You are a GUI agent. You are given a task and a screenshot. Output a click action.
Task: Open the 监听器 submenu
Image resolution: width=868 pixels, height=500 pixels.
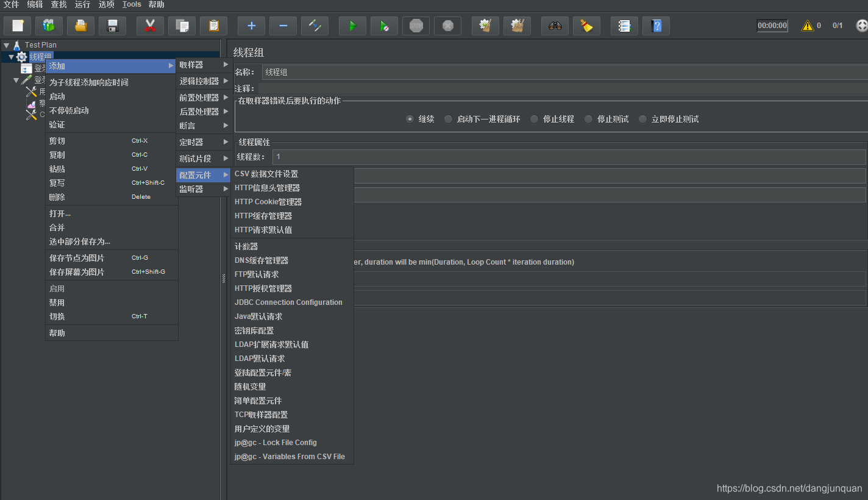pos(204,189)
